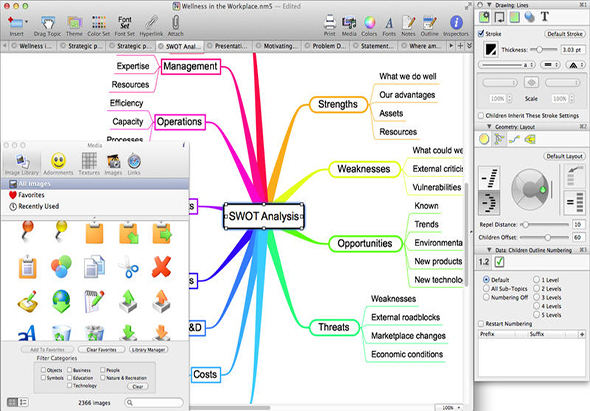Enable Restart Numbering checkbox
The image size is (590, 411).
tap(481, 324)
